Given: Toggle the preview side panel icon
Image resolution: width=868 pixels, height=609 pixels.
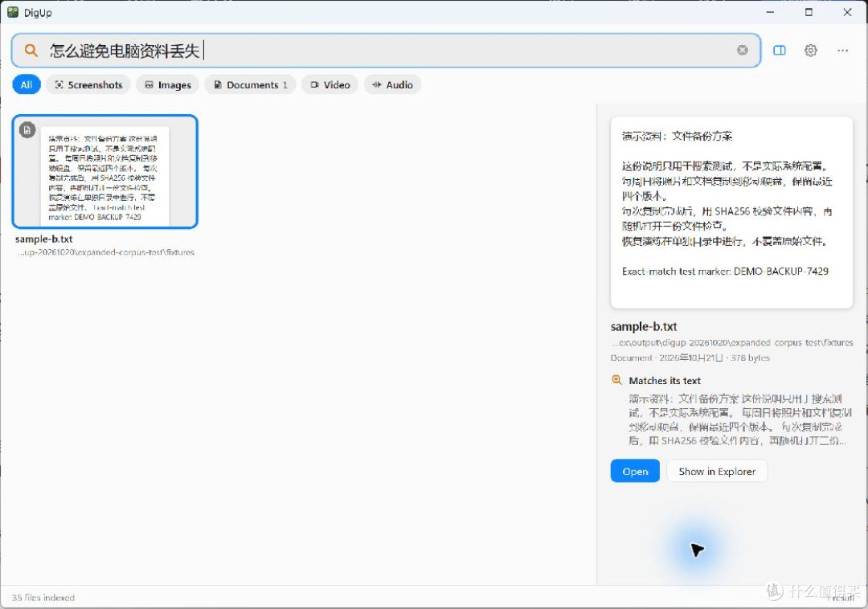Looking at the screenshot, I should click(x=780, y=51).
